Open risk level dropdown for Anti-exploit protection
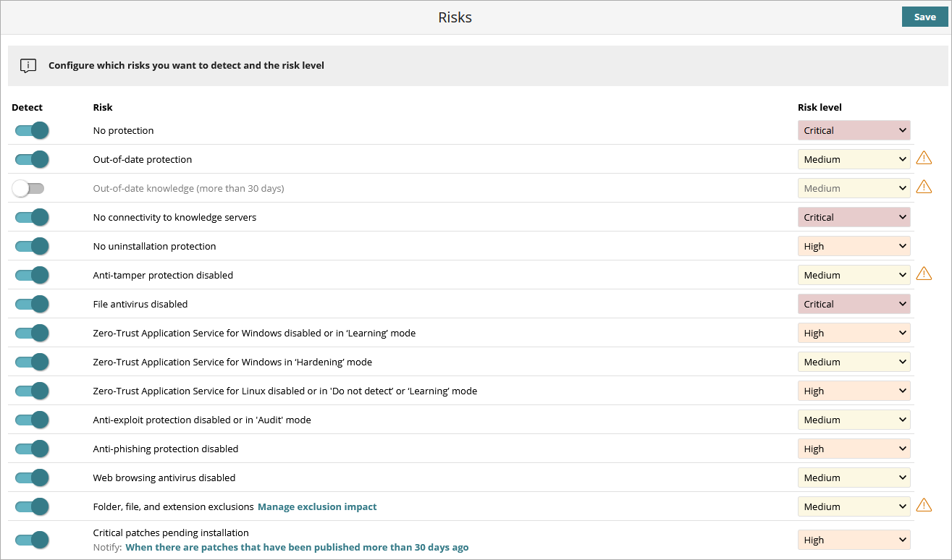The image size is (952, 560). click(x=854, y=420)
